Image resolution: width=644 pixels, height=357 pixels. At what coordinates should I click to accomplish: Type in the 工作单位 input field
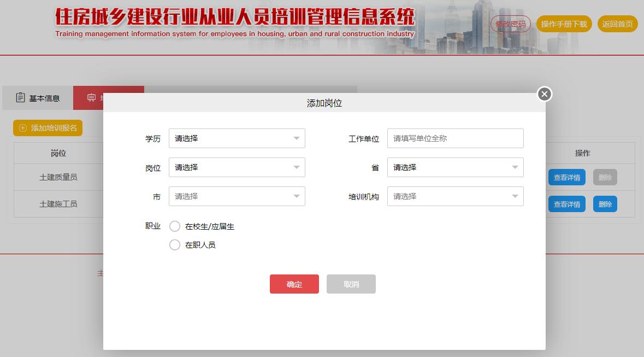[x=455, y=138]
